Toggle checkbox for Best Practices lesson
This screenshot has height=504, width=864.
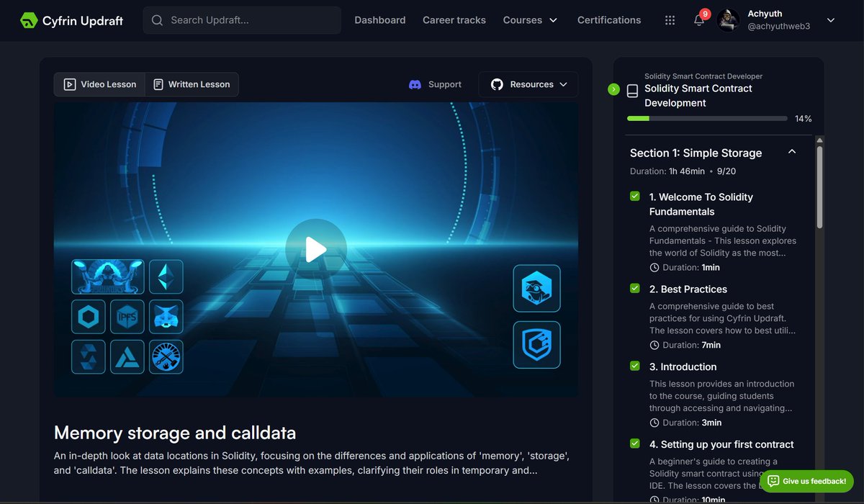click(x=635, y=288)
